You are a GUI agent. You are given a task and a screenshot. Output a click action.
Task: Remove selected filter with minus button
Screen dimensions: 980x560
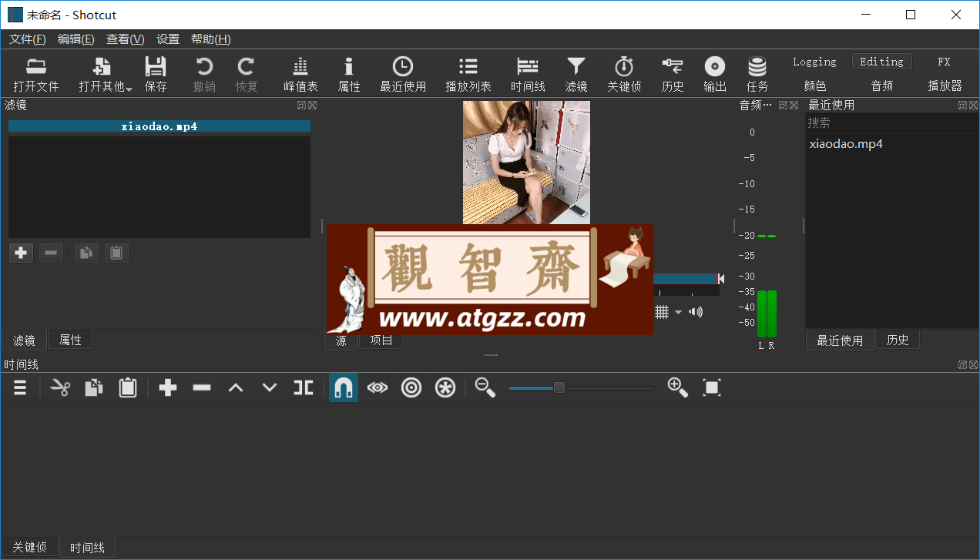pyautogui.click(x=51, y=253)
